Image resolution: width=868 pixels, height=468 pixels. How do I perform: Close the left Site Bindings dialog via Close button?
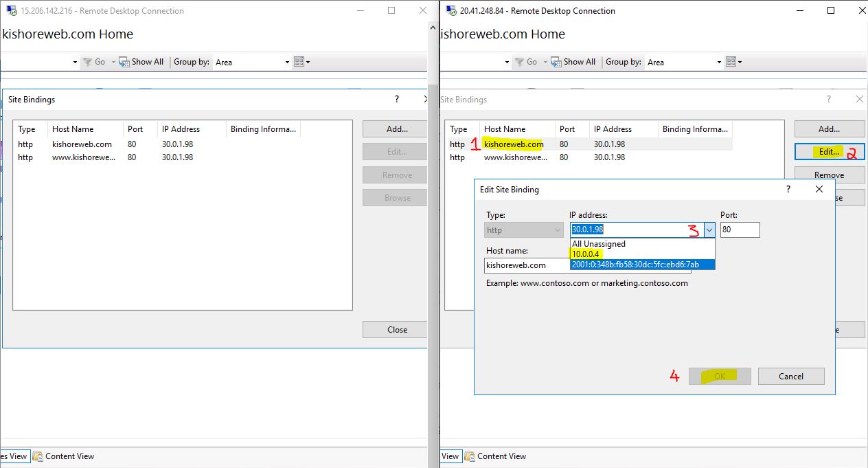397,330
